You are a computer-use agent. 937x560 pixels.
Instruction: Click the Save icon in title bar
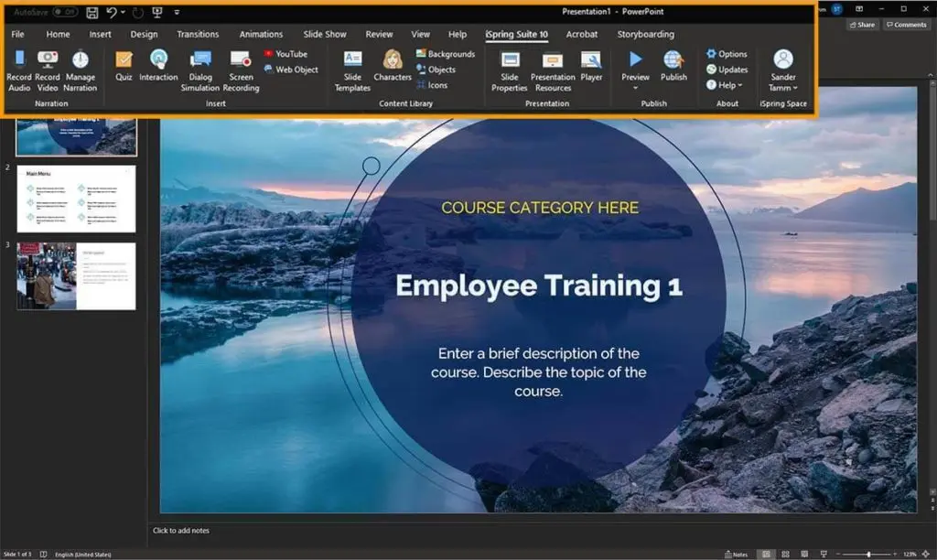[x=92, y=12]
